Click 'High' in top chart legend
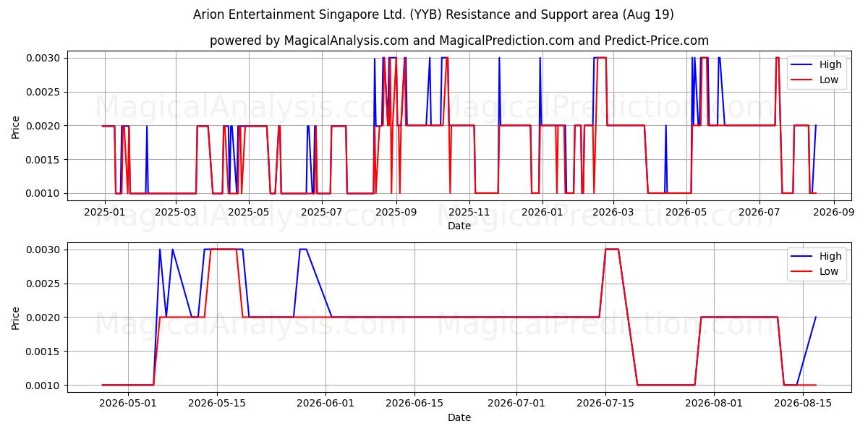This screenshot has height=434, width=868. tap(830, 64)
